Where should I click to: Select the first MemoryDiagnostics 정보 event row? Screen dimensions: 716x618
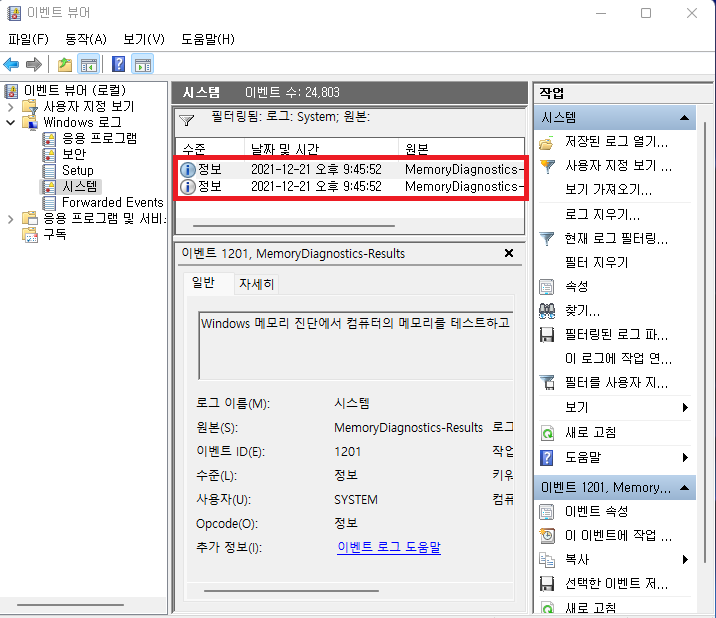tap(350, 169)
